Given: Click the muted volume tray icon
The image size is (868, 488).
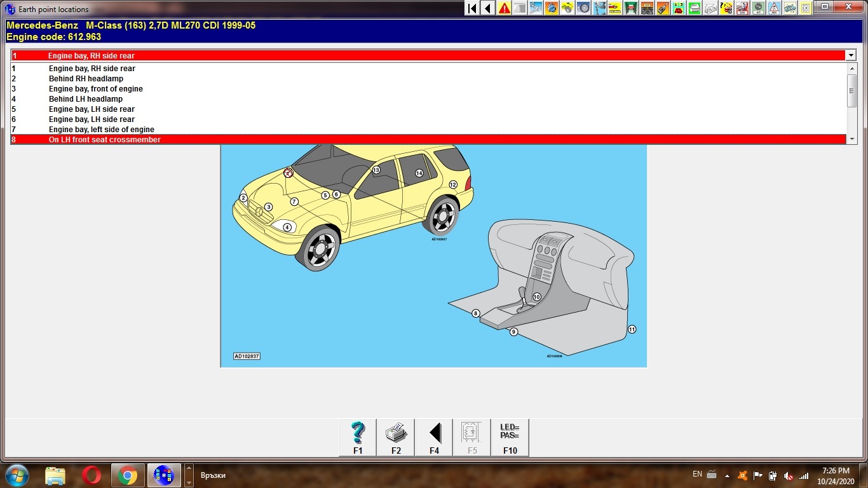Looking at the screenshot, I should (x=789, y=476).
